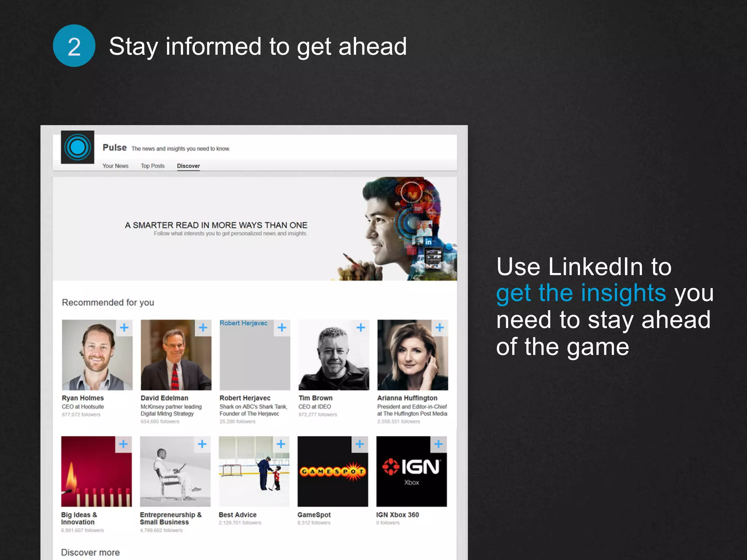The image size is (747, 560).
Task: Follow David Edelman with plus icon
Action: click(203, 327)
